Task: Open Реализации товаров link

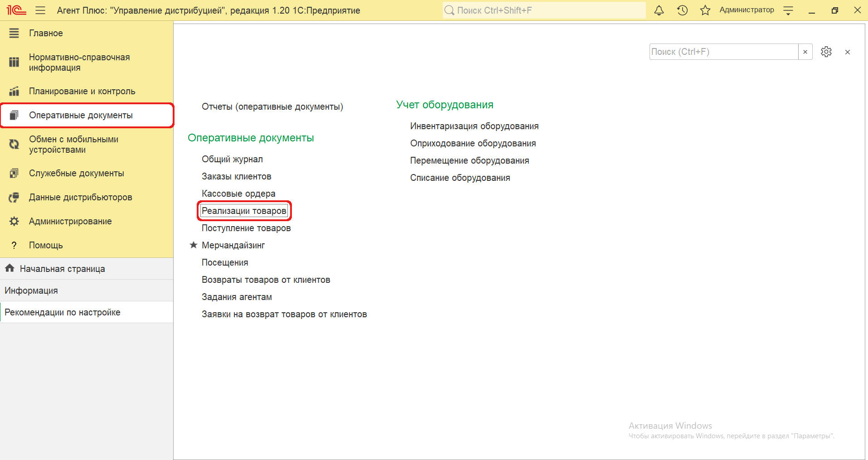Action: [x=244, y=211]
